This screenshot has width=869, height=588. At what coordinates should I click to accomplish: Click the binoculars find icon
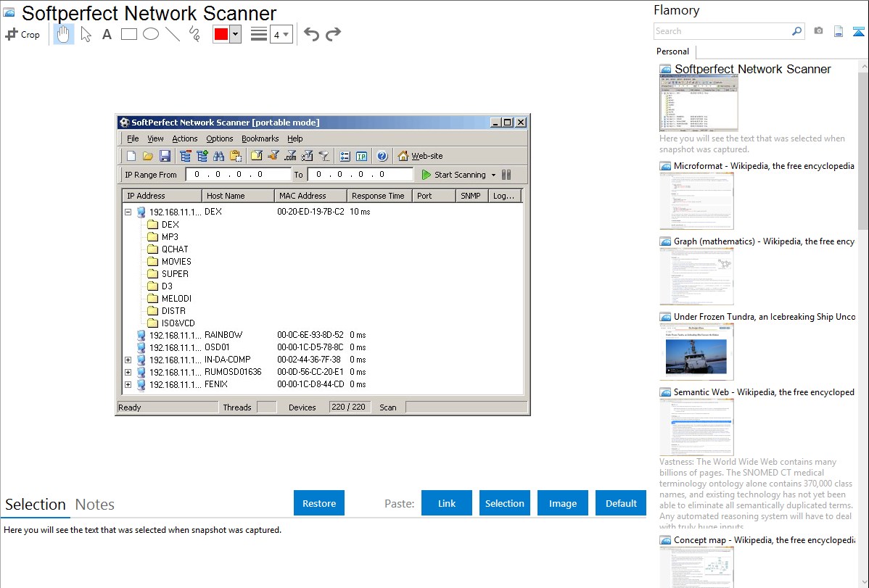(x=219, y=157)
